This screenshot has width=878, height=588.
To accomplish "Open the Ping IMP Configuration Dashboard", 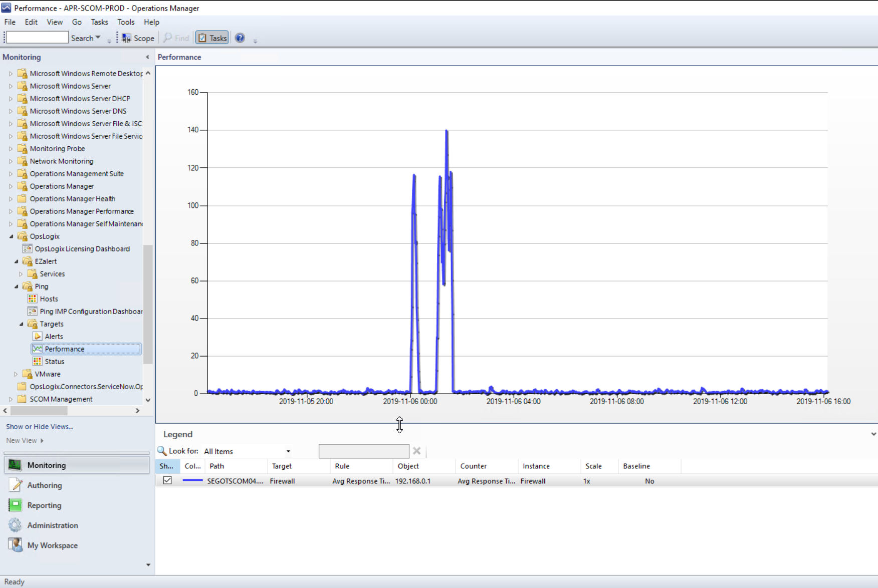I will click(91, 312).
